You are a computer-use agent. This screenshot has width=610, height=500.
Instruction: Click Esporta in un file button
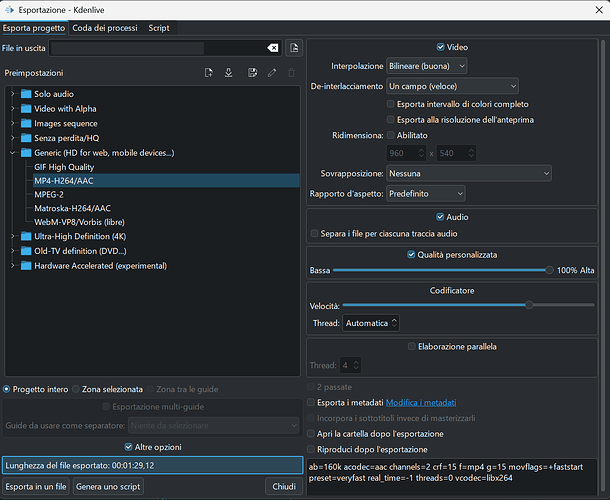tap(36, 486)
